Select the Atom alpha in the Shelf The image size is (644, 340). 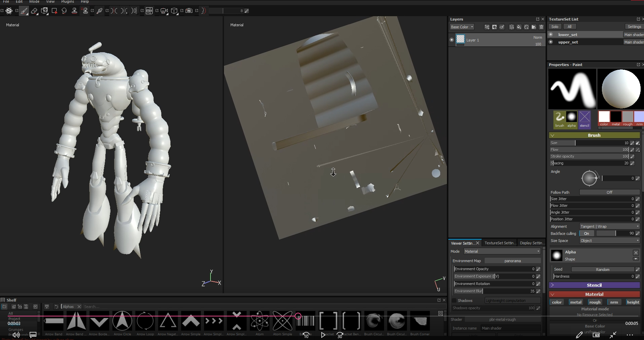(259, 321)
